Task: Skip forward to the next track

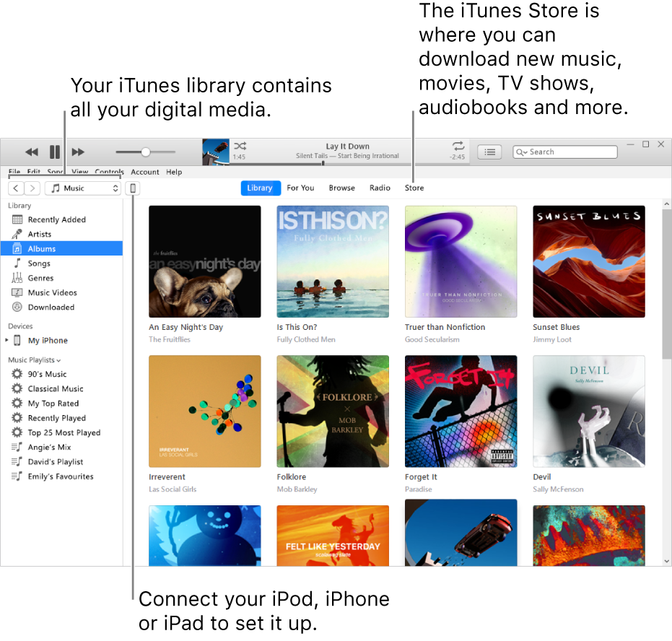Action: (x=78, y=152)
